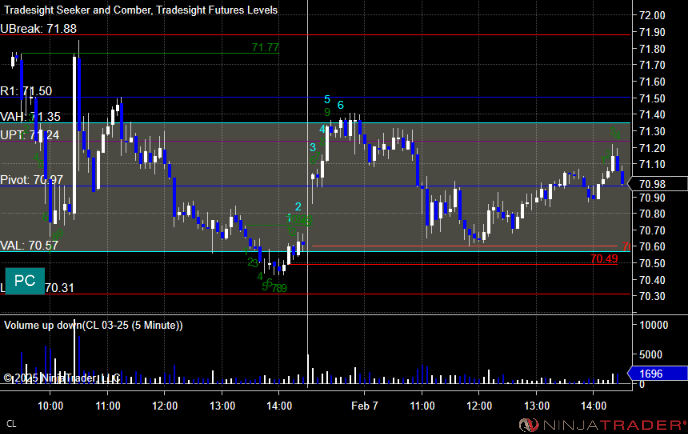Select the Pivot: 70.97 label
Image resolution: width=688 pixels, height=434 pixels.
32,179
